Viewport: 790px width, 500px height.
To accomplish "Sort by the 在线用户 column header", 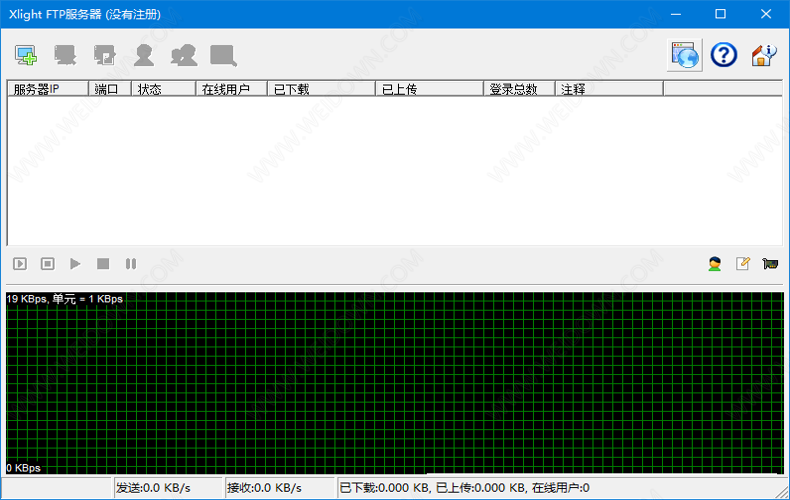I will point(231,89).
